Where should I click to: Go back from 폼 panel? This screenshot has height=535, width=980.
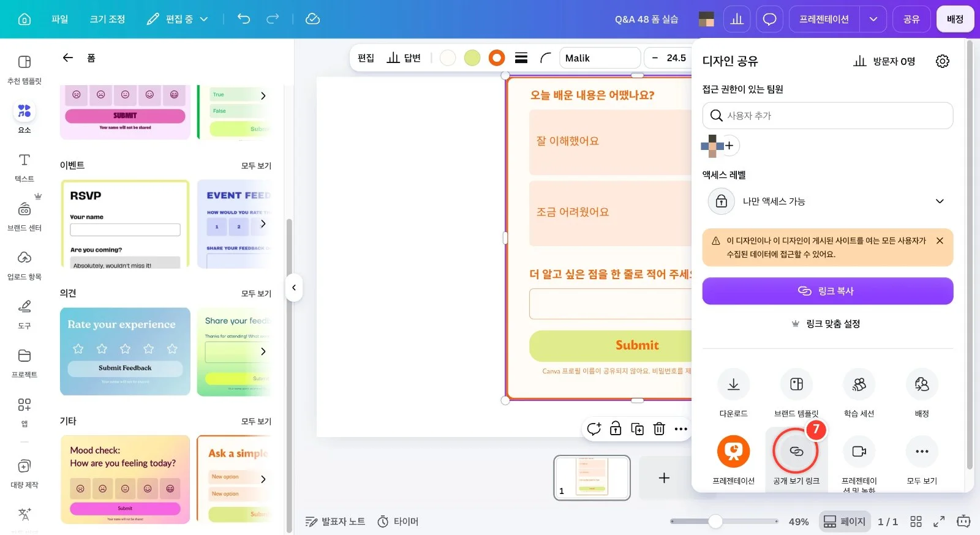click(x=68, y=58)
